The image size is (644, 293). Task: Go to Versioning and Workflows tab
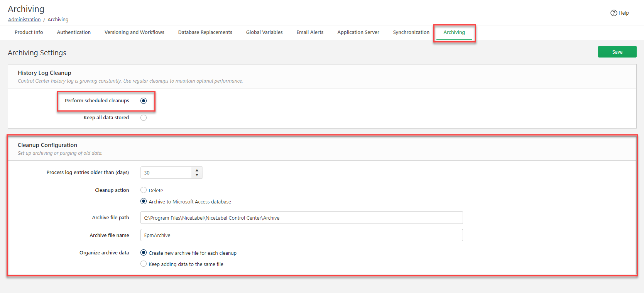[134, 32]
